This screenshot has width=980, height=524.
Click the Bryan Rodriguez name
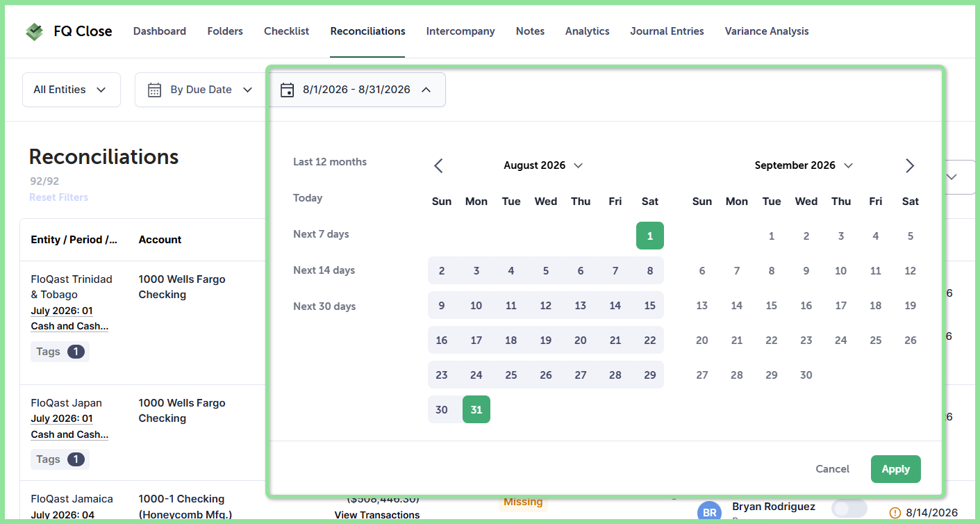774,507
